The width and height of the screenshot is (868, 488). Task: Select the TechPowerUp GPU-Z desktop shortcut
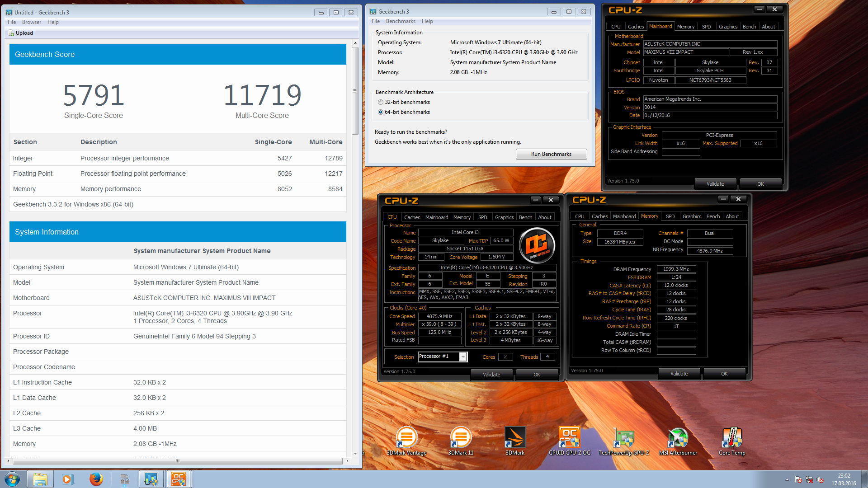pos(623,441)
